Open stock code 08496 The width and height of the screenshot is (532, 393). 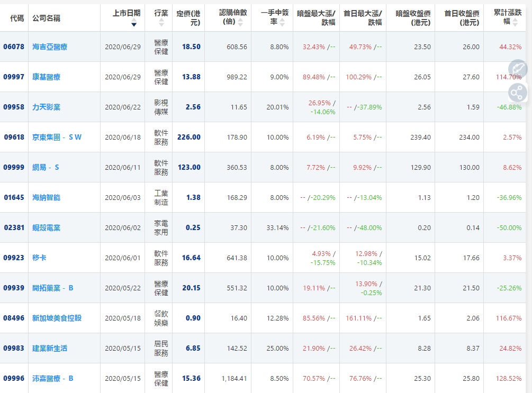(14, 318)
